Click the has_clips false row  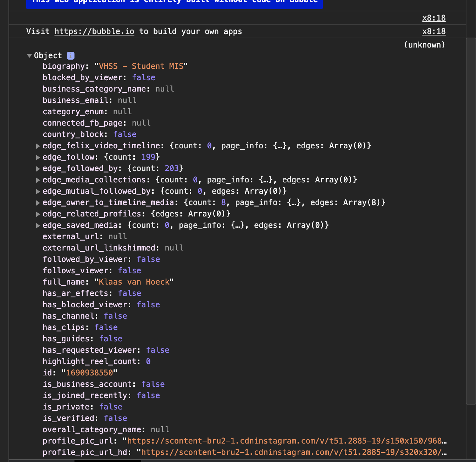(x=80, y=327)
